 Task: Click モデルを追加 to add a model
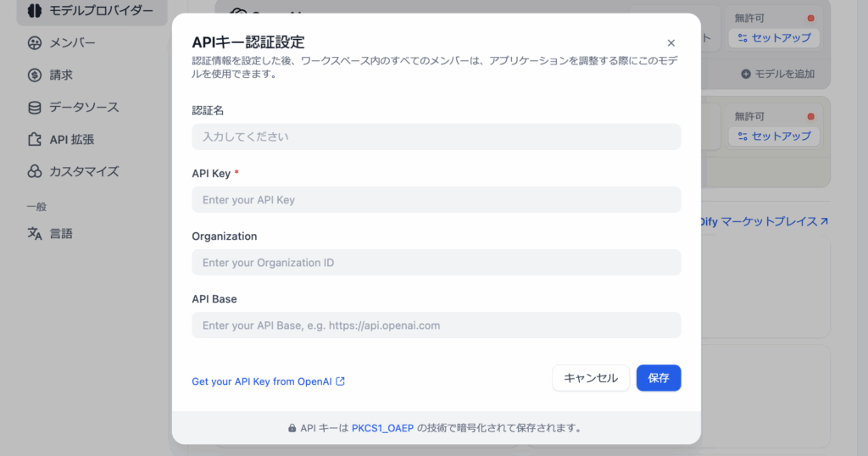(777, 74)
